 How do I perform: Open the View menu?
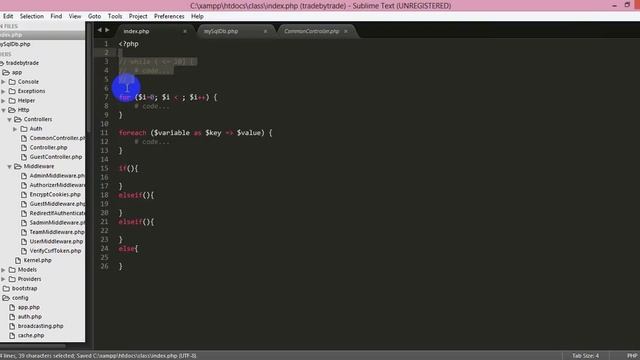75,16
